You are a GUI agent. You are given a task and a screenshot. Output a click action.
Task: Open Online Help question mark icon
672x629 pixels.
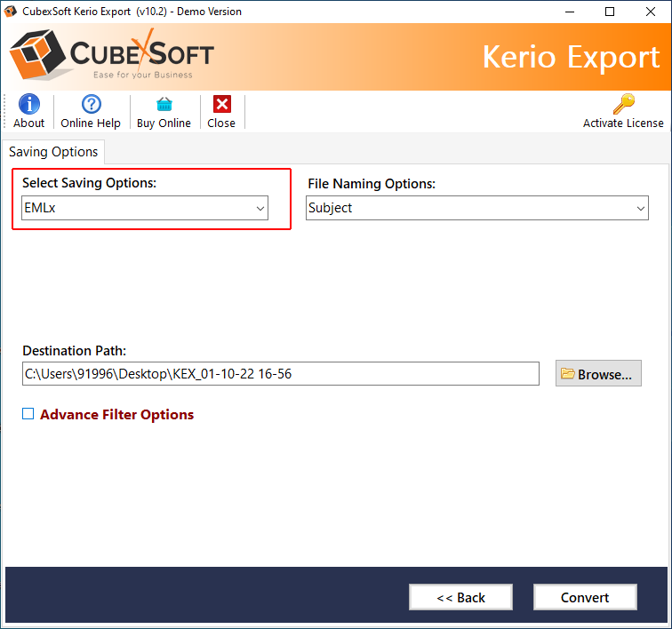tap(92, 104)
